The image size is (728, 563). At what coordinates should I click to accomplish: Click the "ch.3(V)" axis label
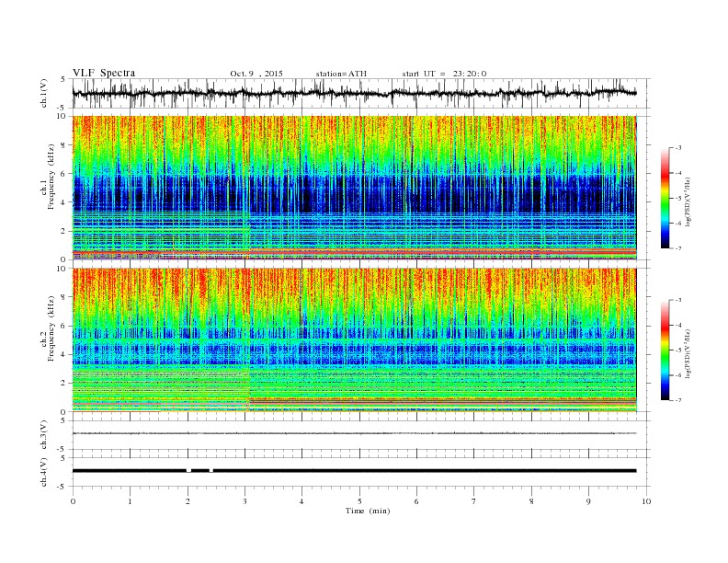(x=44, y=435)
